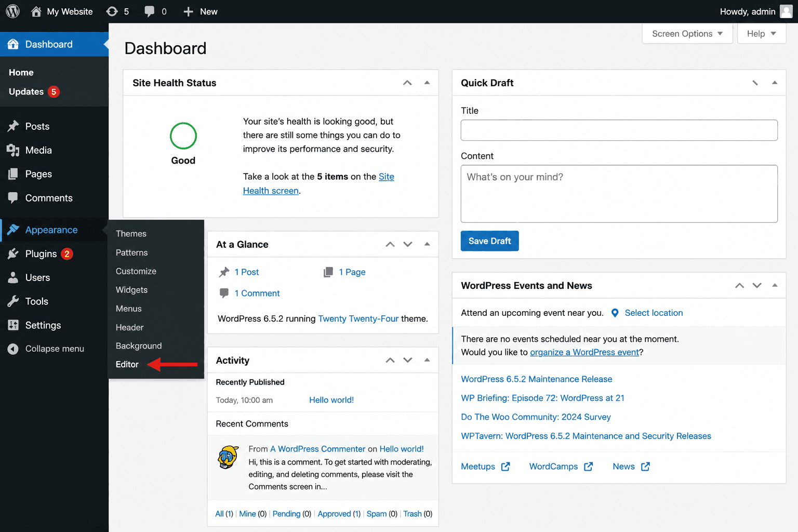Open comments bubble icon in admin bar
The width and height of the screenshot is (798, 532).
150,11
